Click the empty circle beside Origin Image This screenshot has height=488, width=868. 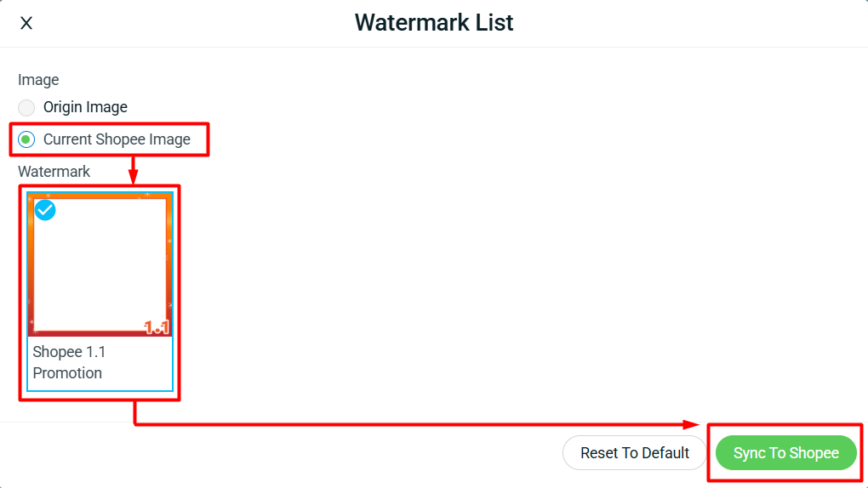[x=26, y=107]
